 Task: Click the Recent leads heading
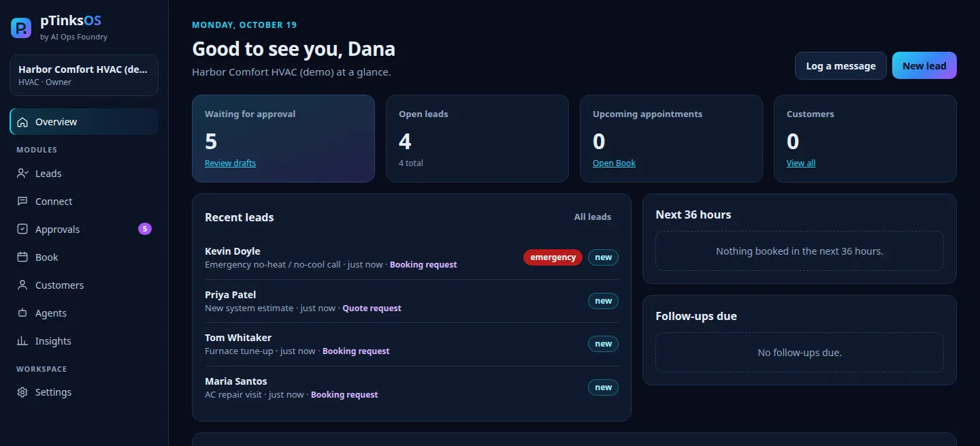(240, 218)
